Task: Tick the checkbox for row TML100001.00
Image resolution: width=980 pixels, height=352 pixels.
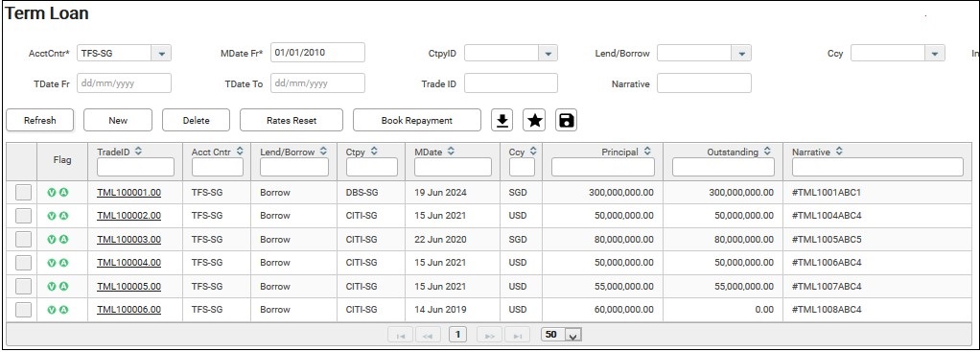Action: pos(23,193)
